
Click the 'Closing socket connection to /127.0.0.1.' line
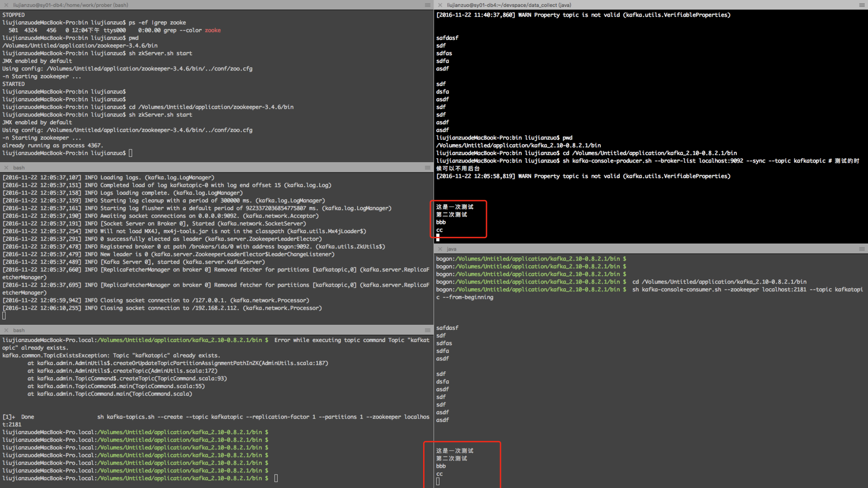(156, 300)
